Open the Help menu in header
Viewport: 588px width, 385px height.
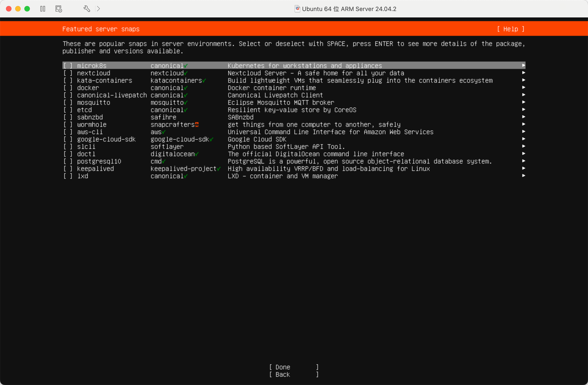(x=511, y=29)
